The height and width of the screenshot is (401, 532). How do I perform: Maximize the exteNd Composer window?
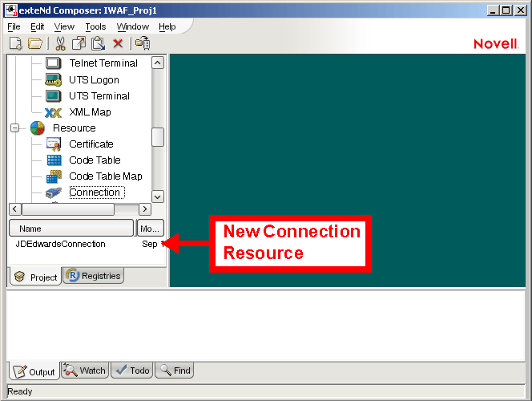(x=506, y=10)
